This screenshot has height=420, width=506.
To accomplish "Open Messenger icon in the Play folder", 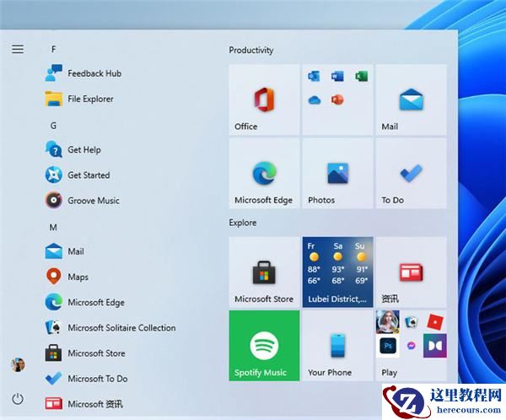I will point(412,346).
